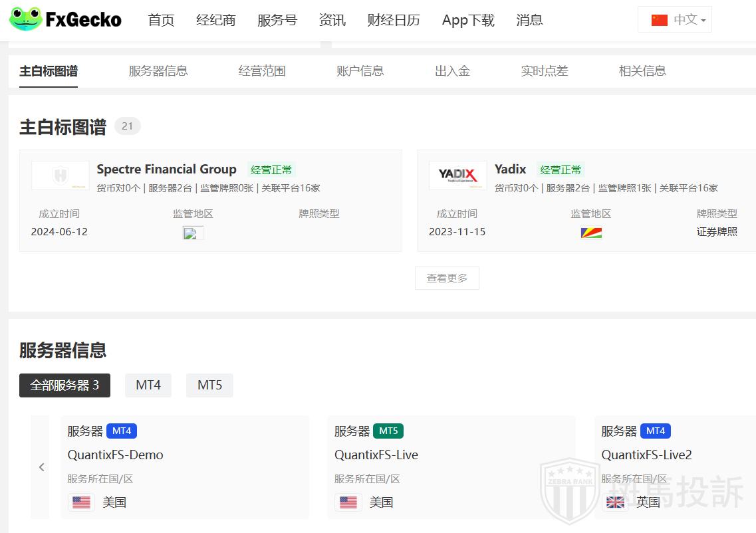Filter servers by MT4
Screen dimensions: 756x533
pyautogui.click(x=148, y=385)
